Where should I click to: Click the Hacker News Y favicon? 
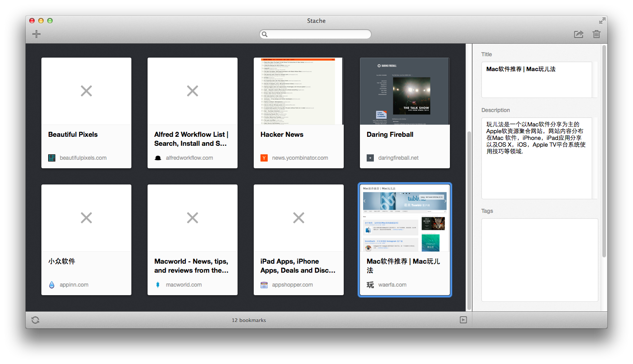pyautogui.click(x=264, y=158)
